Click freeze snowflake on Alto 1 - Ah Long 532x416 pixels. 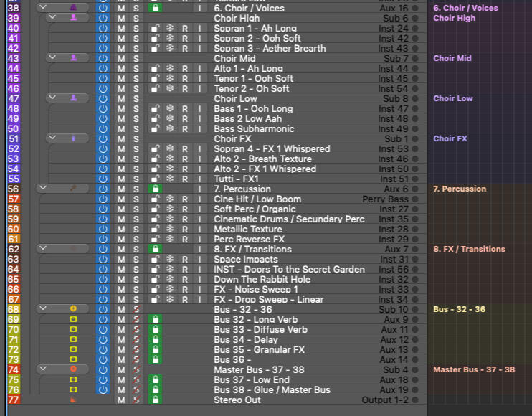170,69
